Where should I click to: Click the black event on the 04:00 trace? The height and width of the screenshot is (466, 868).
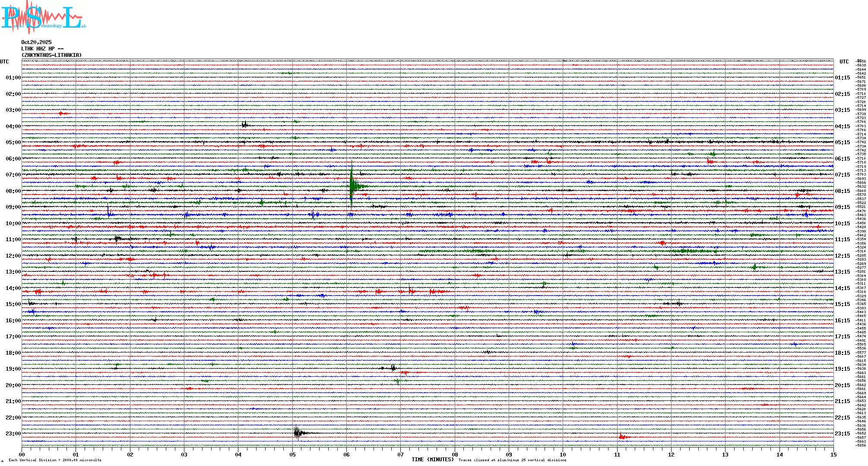245,125
